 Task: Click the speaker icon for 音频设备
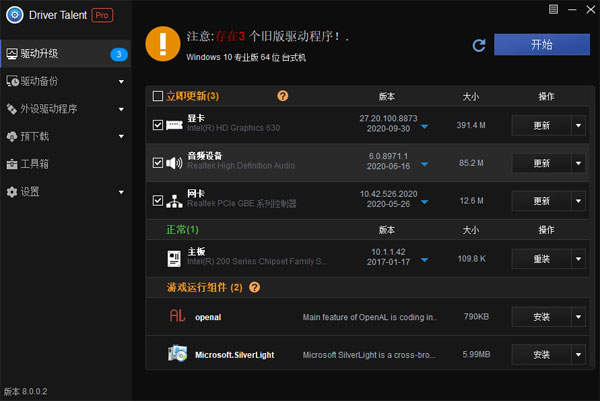click(x=174, y=163)
